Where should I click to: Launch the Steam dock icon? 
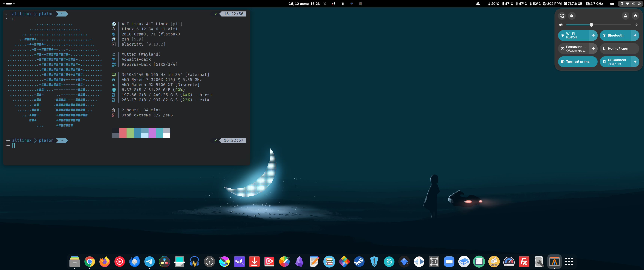coord(359,262)
